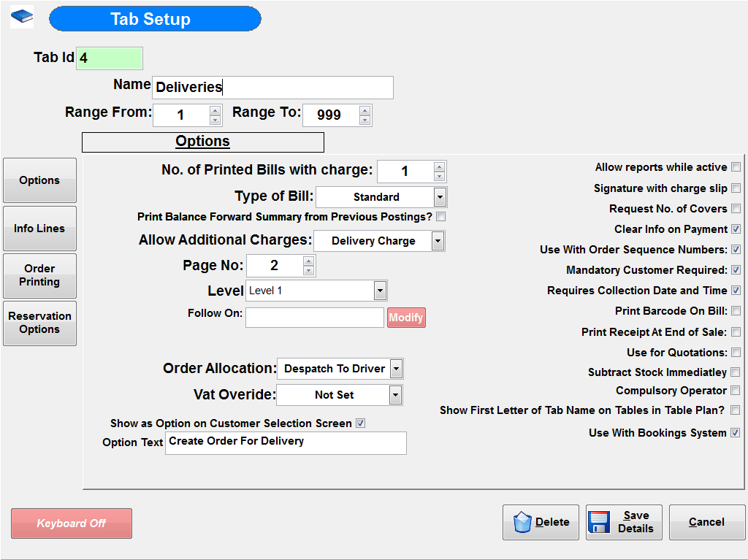
Task: Open the Type of Bill dropdown
Action: coord(440,196)
